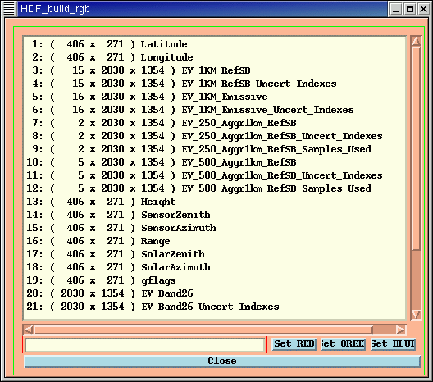Click the vertical scrollbar thumb
The height and width of the screenshot is (382, 433).
(x=416, y=148)
